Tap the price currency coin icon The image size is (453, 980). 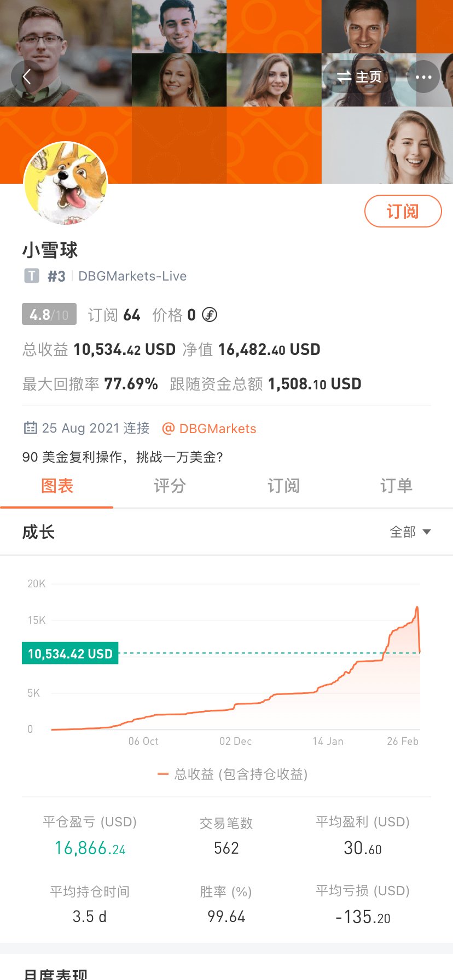point(210,314)
